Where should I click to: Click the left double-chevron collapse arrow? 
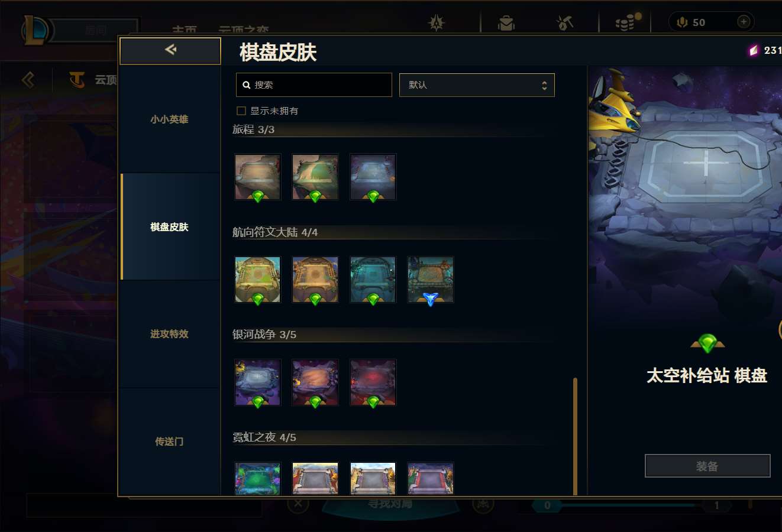28,79
